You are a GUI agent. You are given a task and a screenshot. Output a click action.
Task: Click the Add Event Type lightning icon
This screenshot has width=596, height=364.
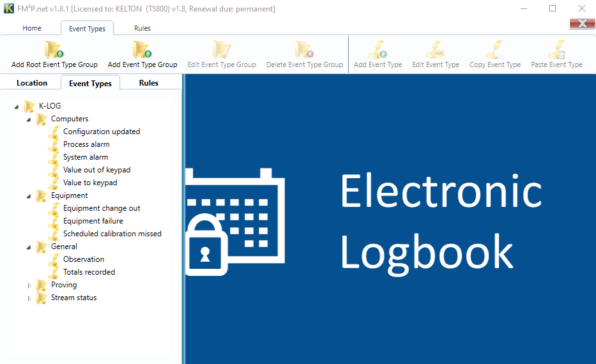click(378, 50)
